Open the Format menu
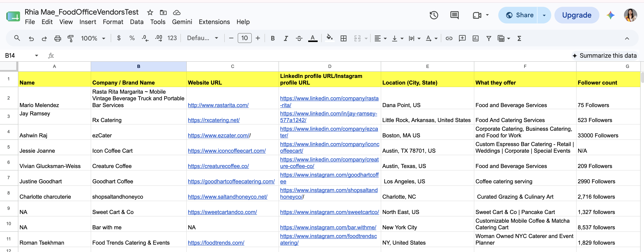 click(113, 22)
